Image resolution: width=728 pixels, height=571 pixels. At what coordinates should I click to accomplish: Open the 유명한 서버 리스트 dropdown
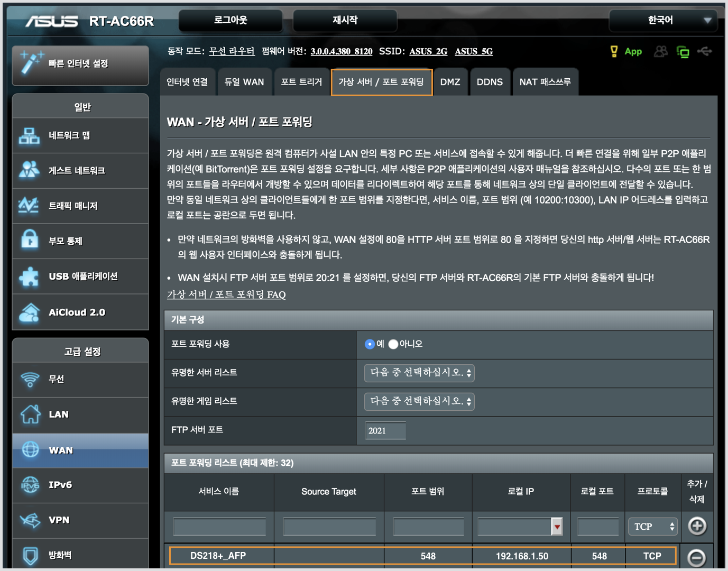tap(419, 373)
